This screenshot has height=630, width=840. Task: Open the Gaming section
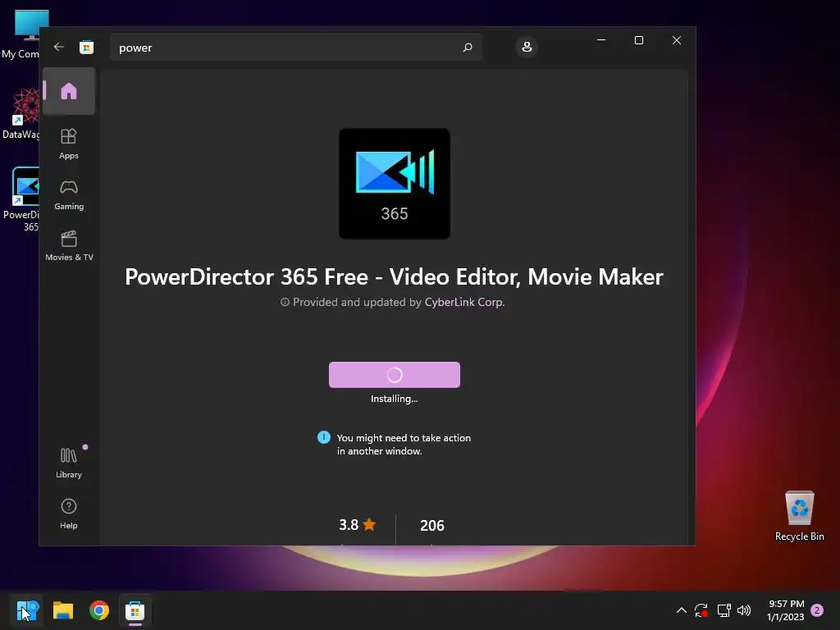69,195
